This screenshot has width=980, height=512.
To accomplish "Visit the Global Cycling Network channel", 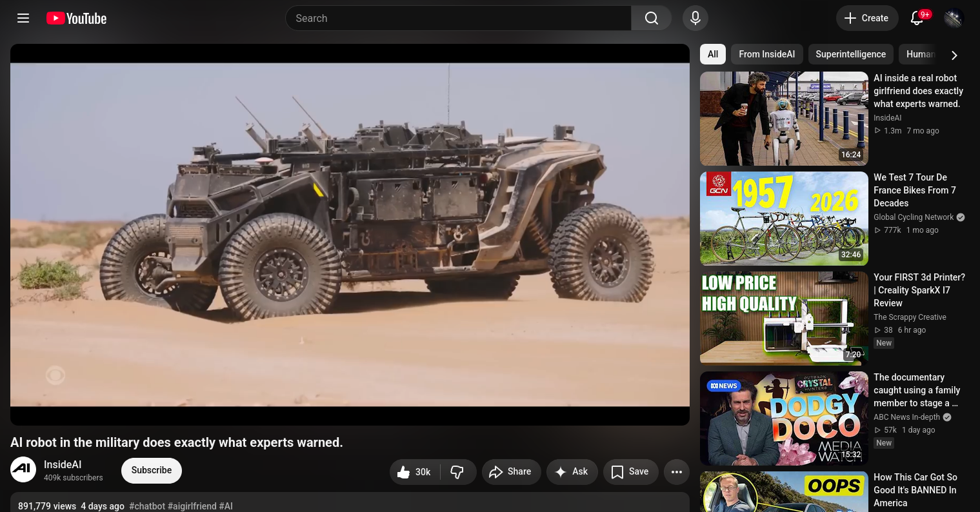I will click(x=914, y=217).
